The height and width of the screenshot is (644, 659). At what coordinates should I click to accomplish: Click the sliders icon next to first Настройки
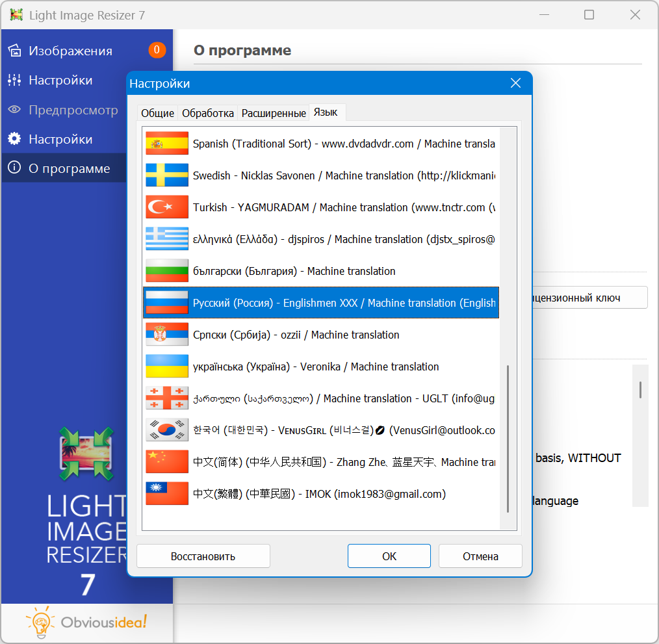pos(15,80)
